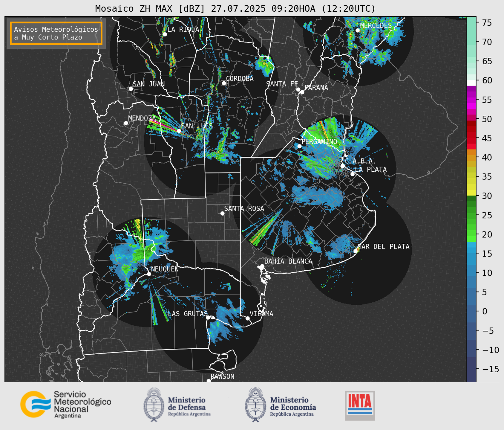Click the NEUQUÉN label text
504x430 pixels.
(165, 269)
